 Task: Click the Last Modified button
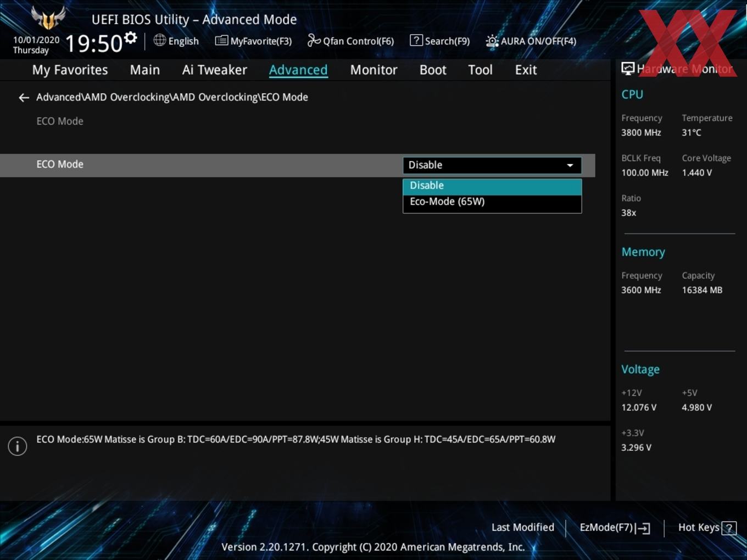click(x=523, y=528)
